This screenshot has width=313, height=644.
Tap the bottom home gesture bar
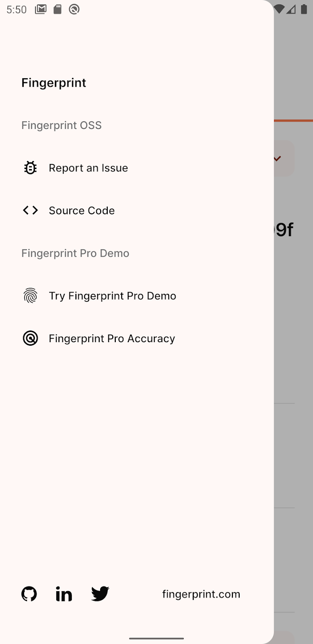tap(156, 638)
